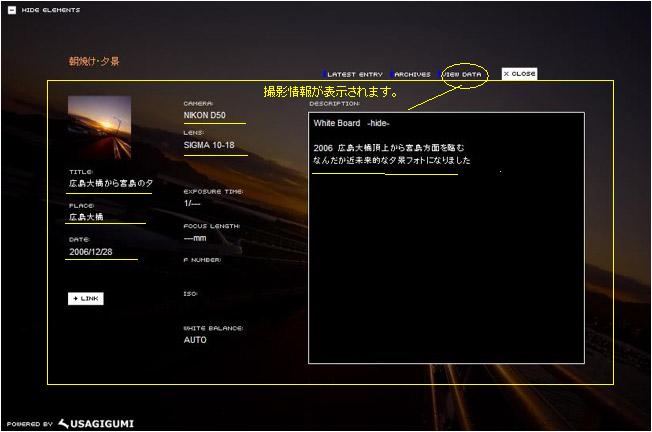Select the NIKON D50 camera value
This screenshot has width=652, height=432.
pyautogui.click(x=205, y=115)
